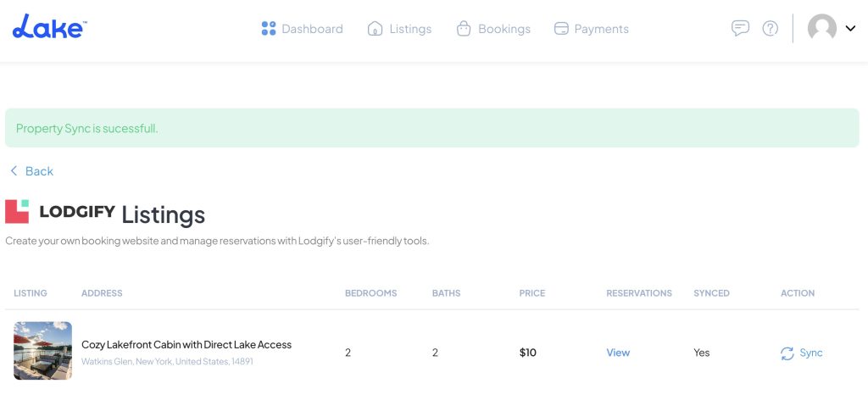The image size is (868, 406).
Task: Expand the profile dropdown chevron
Action: (851, 28)
